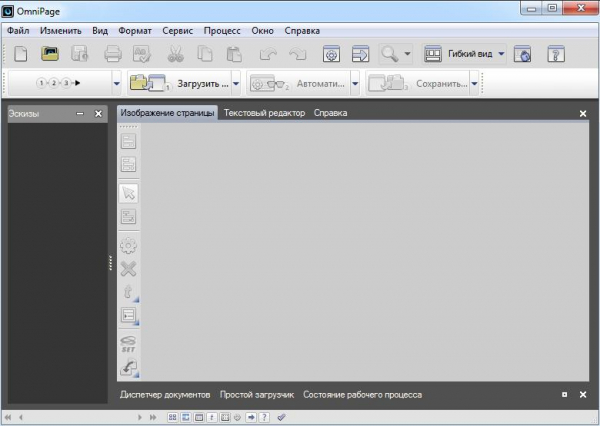The image size is (600, 426).
Task: Switch to the Справка panel tab
Action: pos(331,113)
